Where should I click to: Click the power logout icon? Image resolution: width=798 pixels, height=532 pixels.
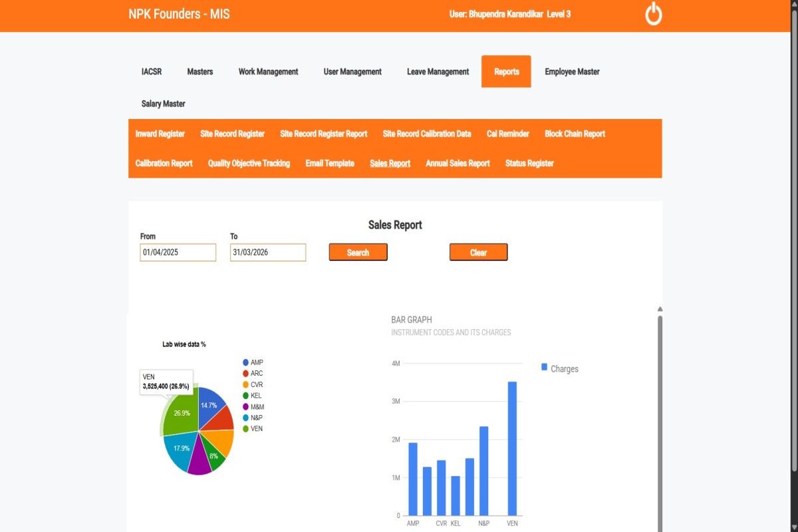pyautogui.click(x=654, y=14)
